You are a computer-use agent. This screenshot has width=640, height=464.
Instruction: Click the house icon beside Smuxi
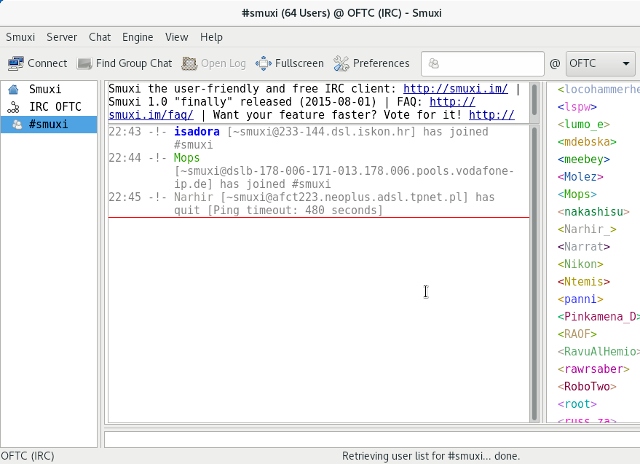pos(13,89)
